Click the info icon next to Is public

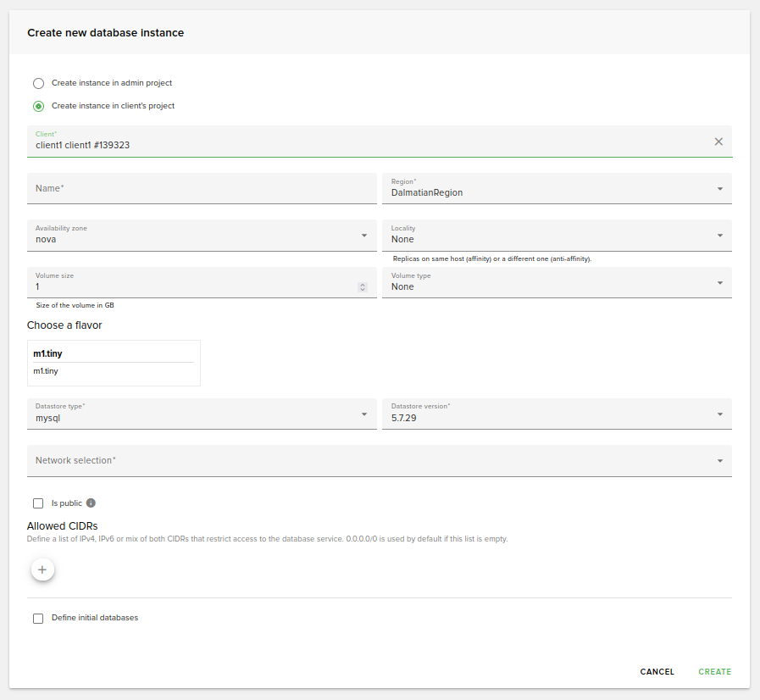click(x=91, y=503)
